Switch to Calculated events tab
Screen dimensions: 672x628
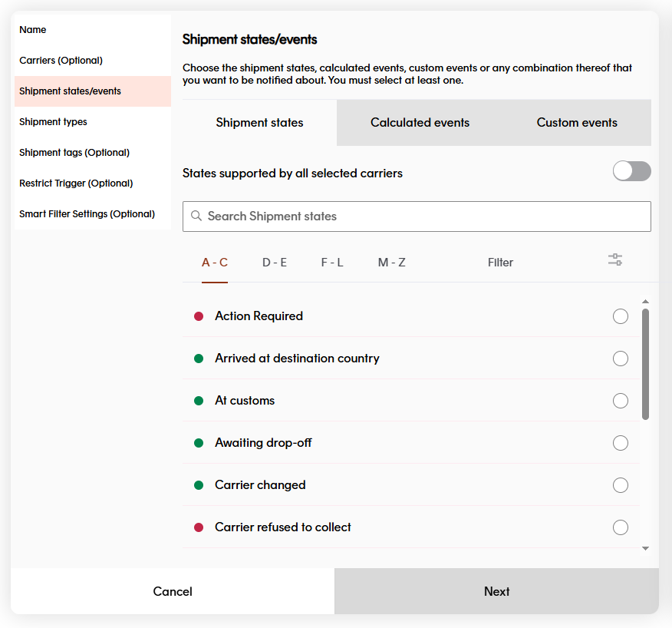pos(420,123)
